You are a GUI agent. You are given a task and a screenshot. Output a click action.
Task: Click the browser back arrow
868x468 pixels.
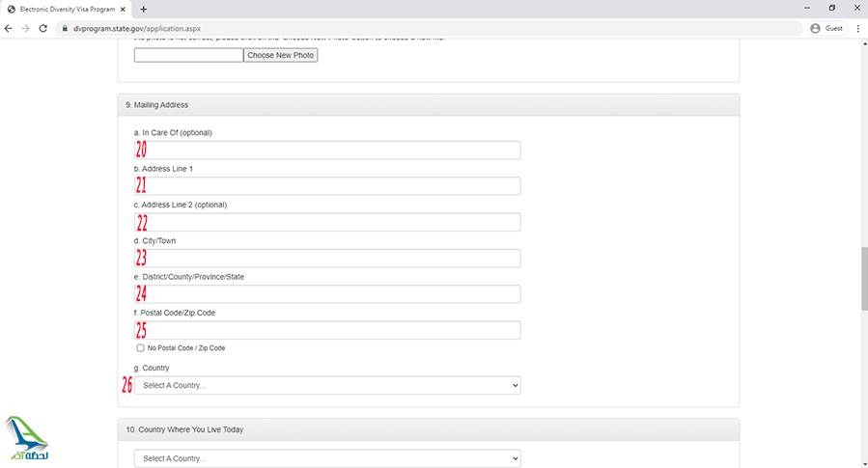click(x=10, y=29)
